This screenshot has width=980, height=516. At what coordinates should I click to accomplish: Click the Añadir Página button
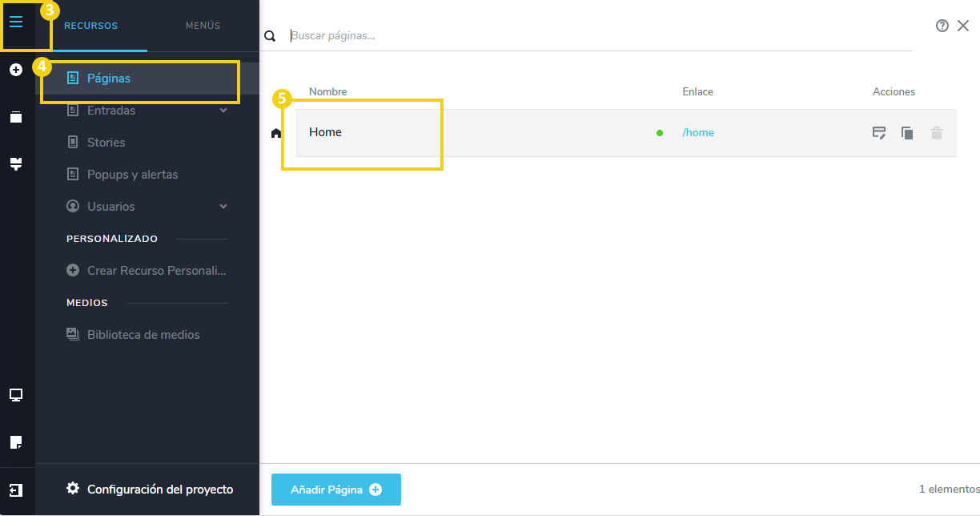[x=335, y=490]
